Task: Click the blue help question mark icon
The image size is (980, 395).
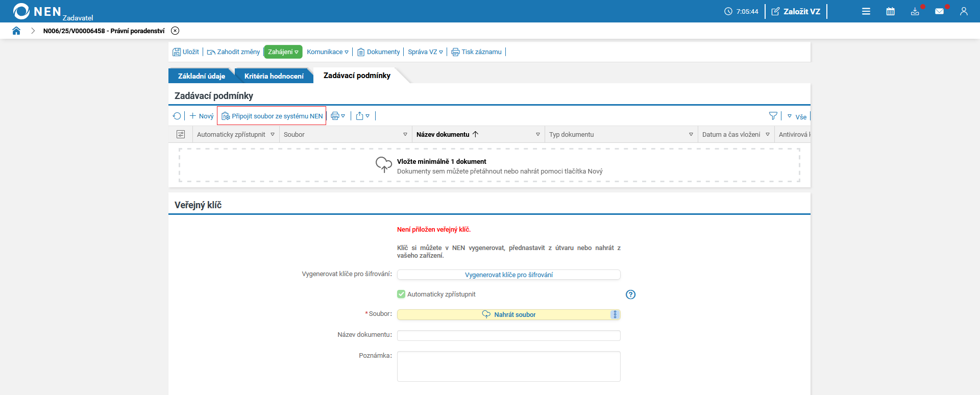Action: click(630, 294)
